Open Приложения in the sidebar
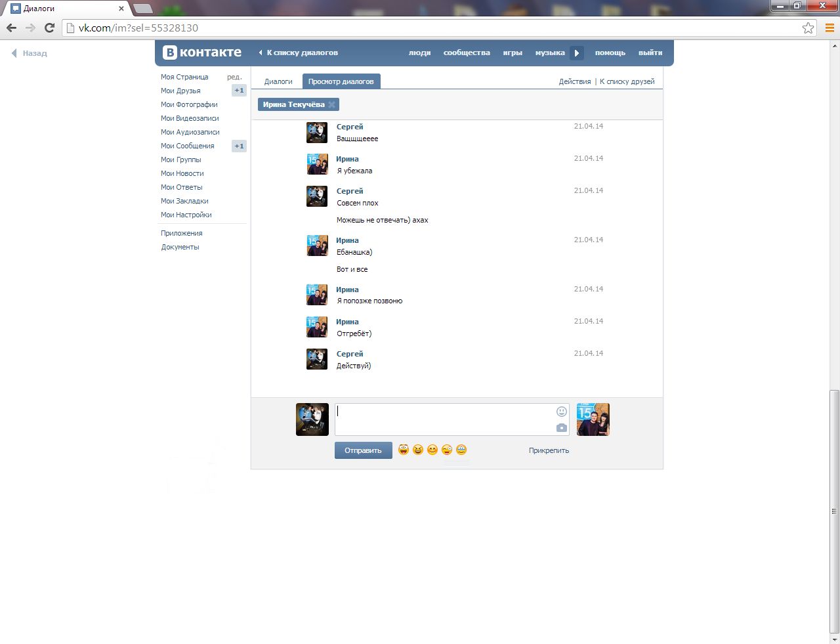840x644 pixels. click(x=182, y=233)
